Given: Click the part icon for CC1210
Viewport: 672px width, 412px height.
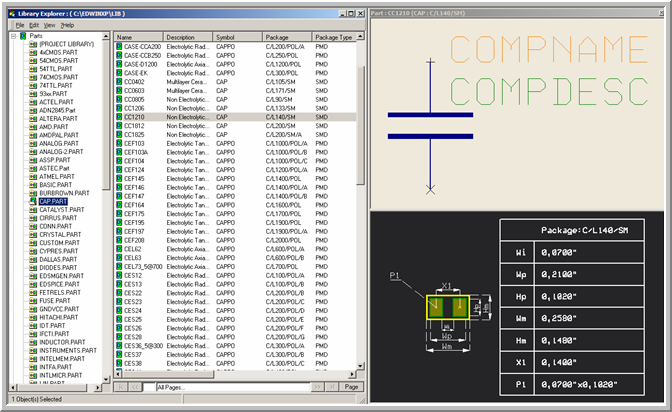Looking at the screenshot, I should (119, 117).
